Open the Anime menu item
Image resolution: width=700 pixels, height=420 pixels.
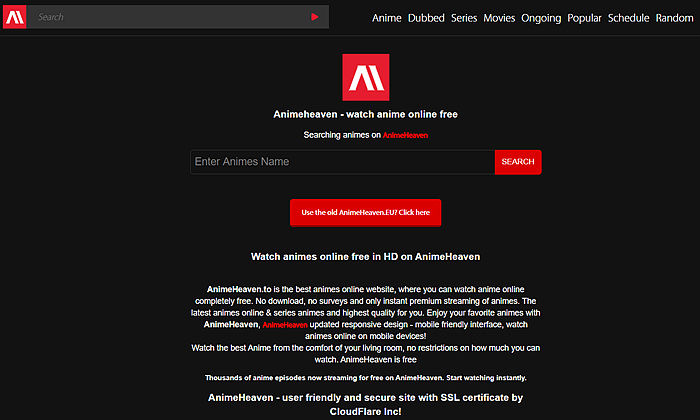click(x=387, y=18)
